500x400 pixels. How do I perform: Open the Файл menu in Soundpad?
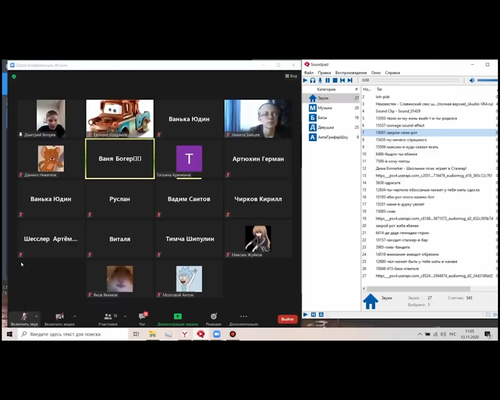[309, 73]
